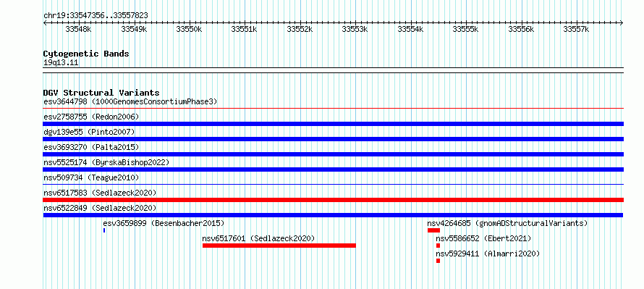Open nsv6517601 (Sedlazeck2020) label
The width and height of the screenshot is (644, 289).
[259, 238]
